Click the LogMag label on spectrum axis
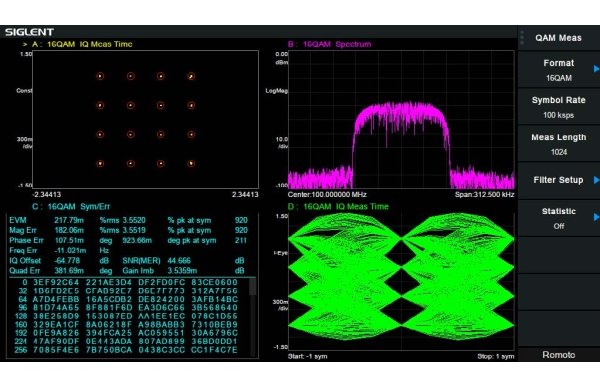This screenshot has height=390, width=600. tap(277, 91)
